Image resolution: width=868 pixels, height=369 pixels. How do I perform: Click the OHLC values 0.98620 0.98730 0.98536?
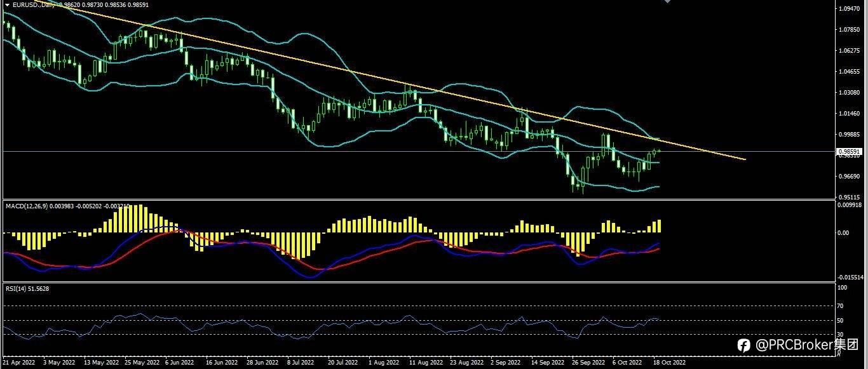point(92,4)
